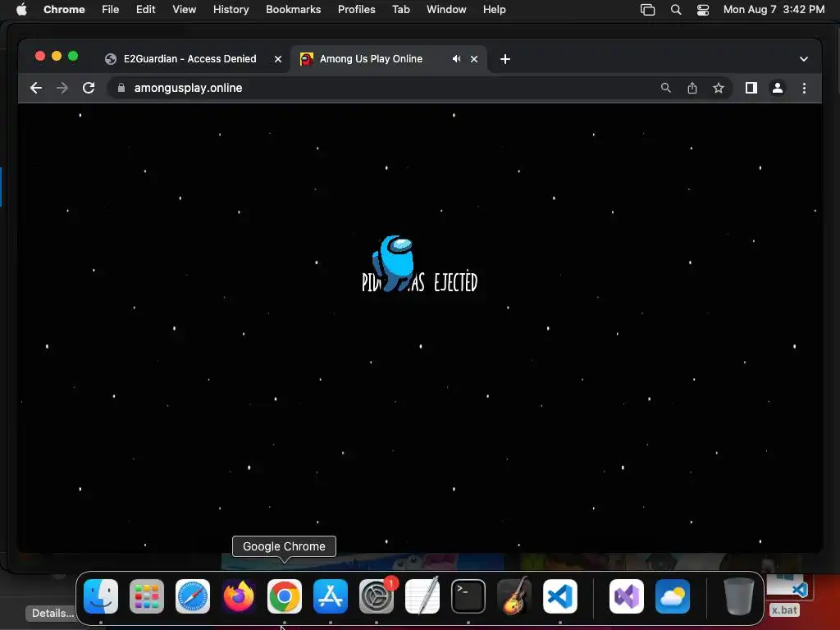Close the E2Guardian - Access Denied tab
The height and width of the screenshot is (630, 840).
click(x=278, y=59)
